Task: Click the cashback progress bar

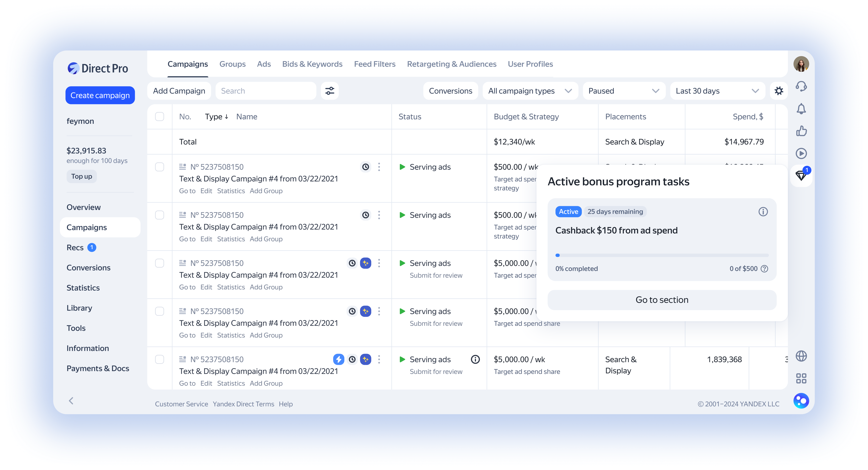Action: pos(662,255)
